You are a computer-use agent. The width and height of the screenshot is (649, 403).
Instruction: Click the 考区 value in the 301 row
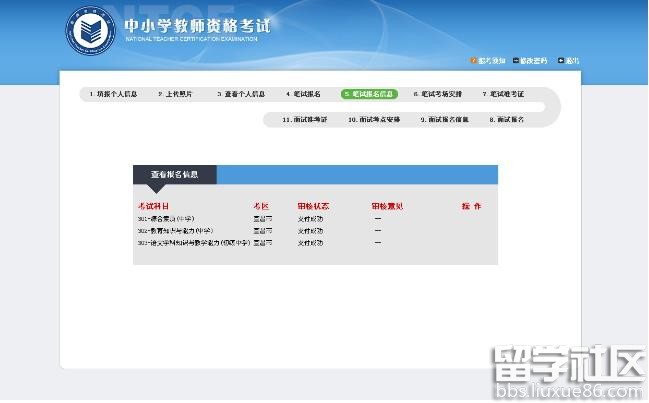(263, 218)
